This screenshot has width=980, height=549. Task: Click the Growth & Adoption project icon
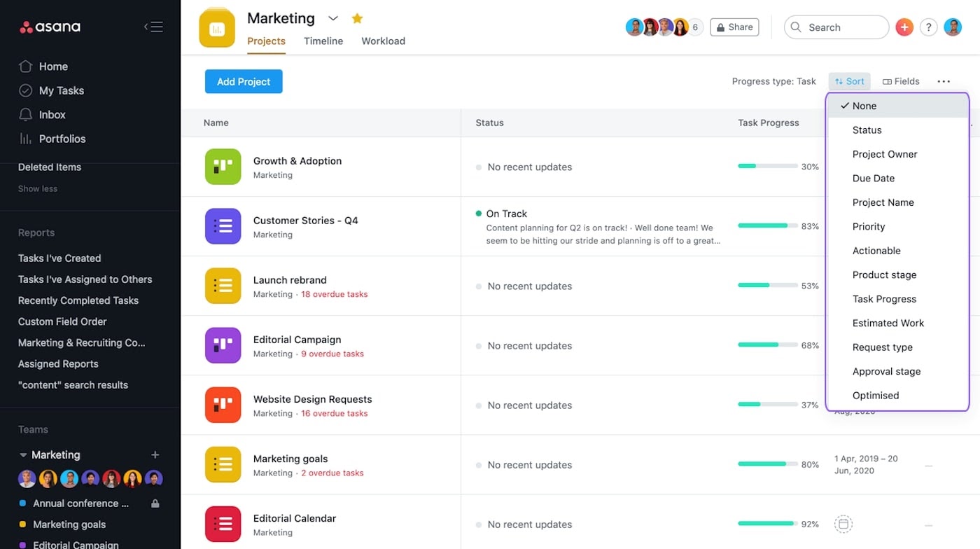pos(223,167)
